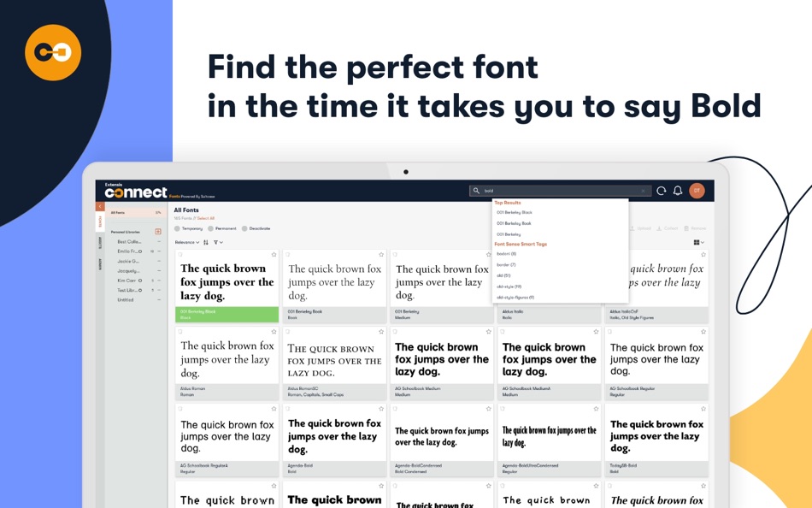The image size is (812, 508).
Task: Pick the old-style (19) smart tag
Action: pos(509,286)
